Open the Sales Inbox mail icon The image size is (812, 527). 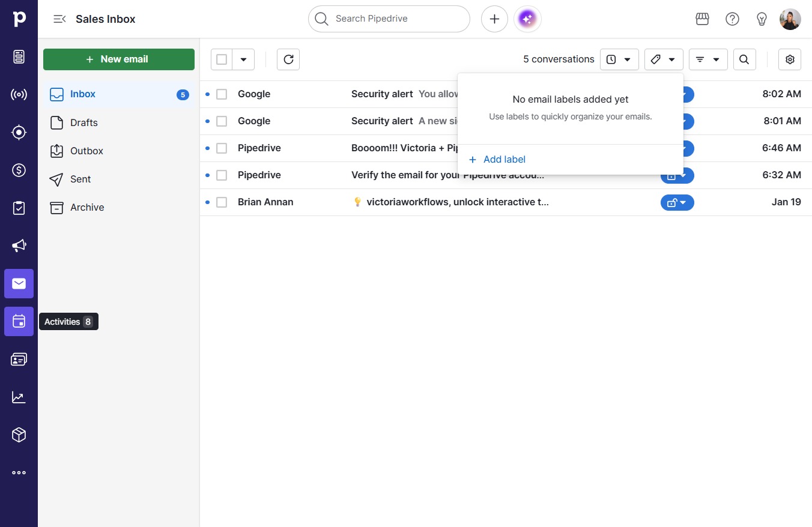pyautogui.click(x=19, y=283)
